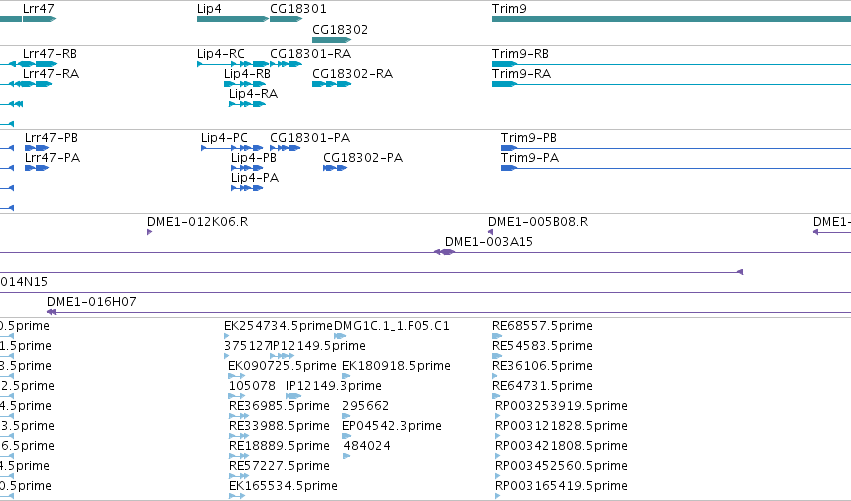Click the CG18301-PA CDS glyph
The height and width of the screenshot is (501, 851).
tap(285, 148)
